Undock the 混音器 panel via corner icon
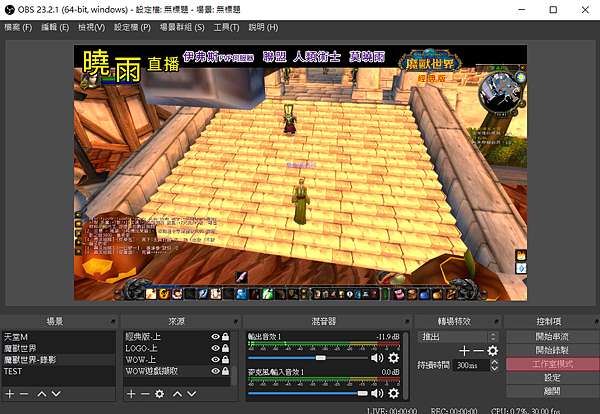The height and width of the screenshot is (414, 600). coord(406,321)
